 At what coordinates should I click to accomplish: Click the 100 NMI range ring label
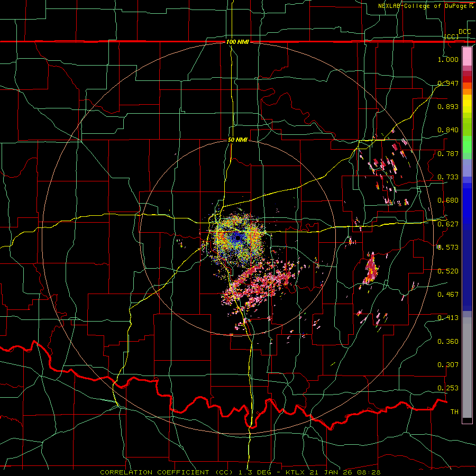[x=237, y=42]
